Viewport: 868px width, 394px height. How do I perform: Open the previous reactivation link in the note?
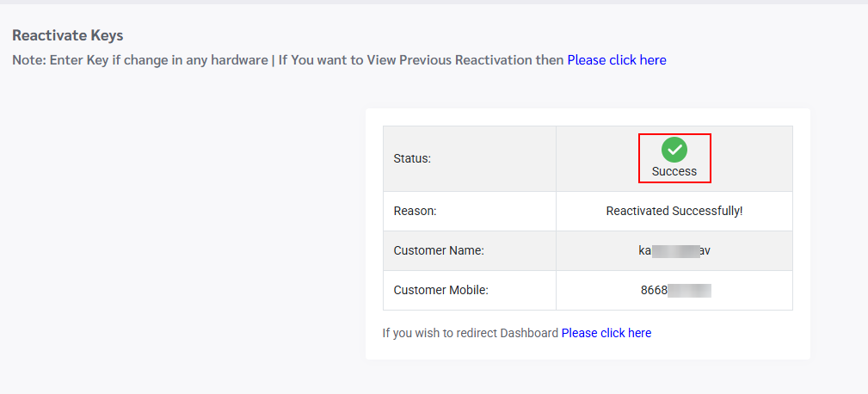click(616, 60)
